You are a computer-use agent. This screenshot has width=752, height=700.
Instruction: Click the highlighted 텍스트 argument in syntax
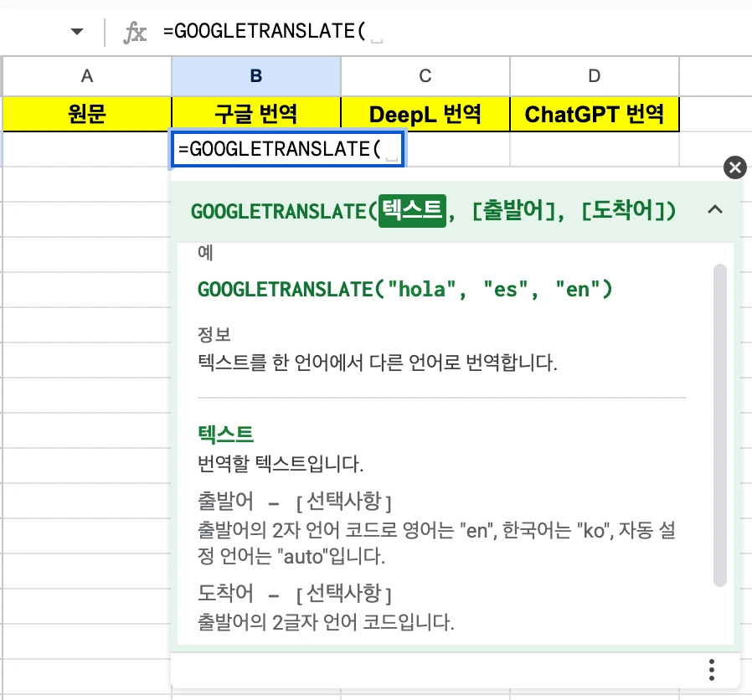click(412, 210)
